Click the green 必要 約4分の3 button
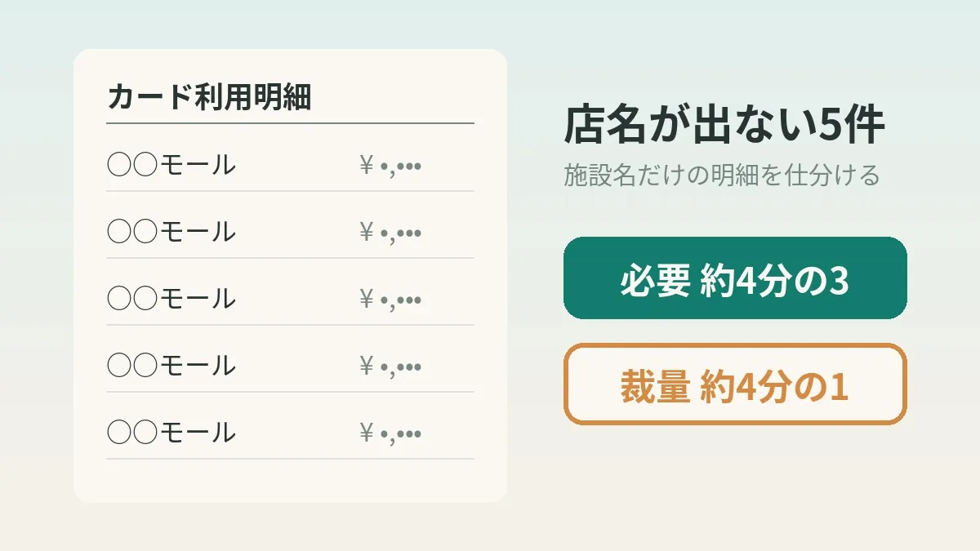Viewport: 980px width, 551px height. [735, 278]
